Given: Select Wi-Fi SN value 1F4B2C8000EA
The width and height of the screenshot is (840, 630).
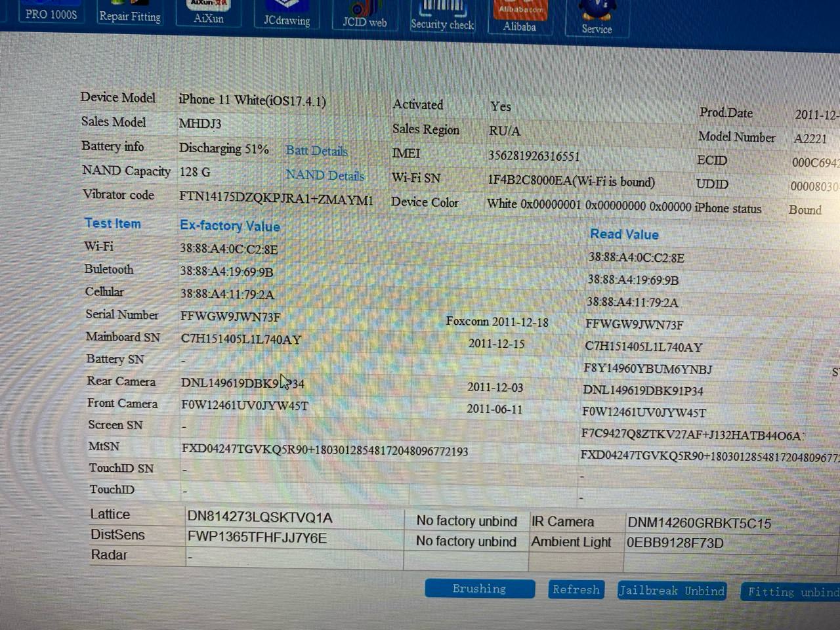Looking at the screenshot, I should tap(530, 181).
